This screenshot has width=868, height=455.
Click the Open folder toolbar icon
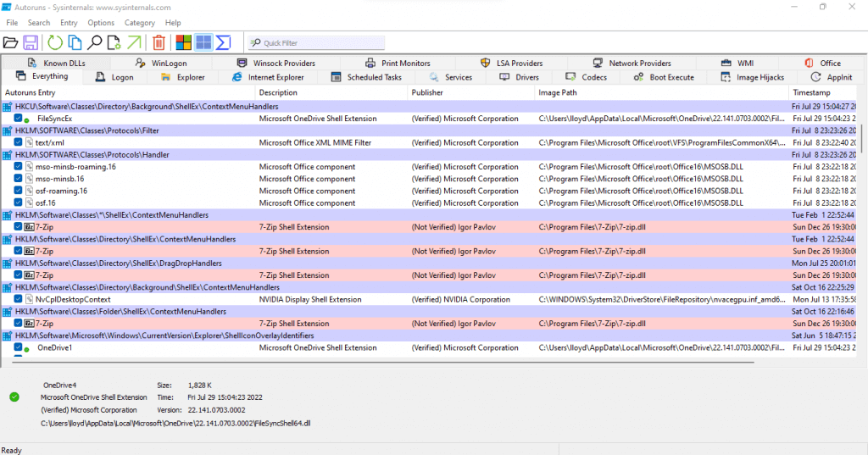coord(10,42)
